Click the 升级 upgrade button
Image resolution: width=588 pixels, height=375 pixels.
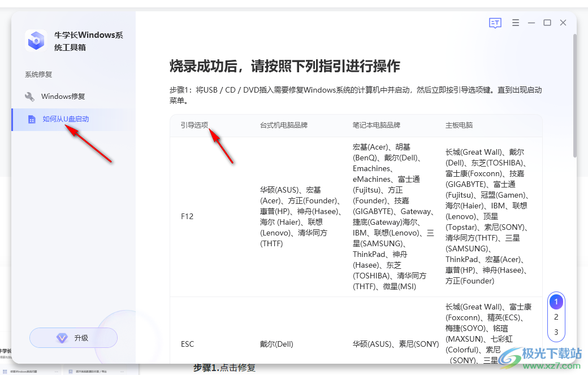[x=73, y=338]
